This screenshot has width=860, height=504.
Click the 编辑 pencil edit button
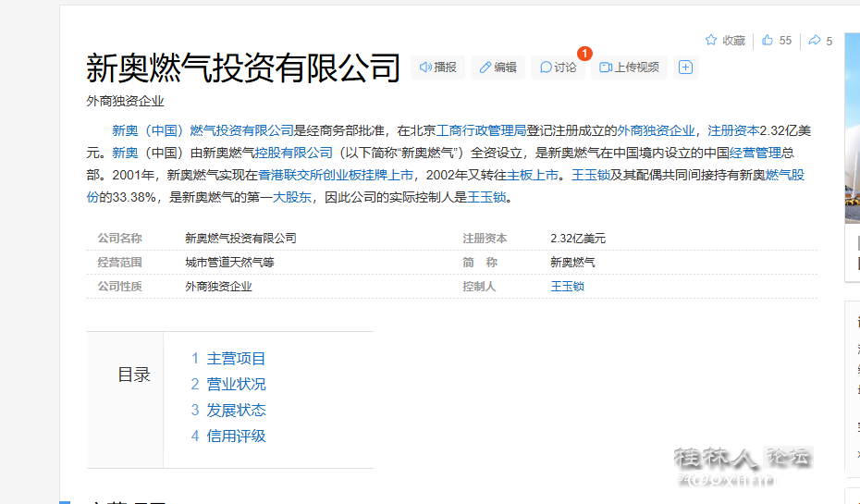(498, 68)
